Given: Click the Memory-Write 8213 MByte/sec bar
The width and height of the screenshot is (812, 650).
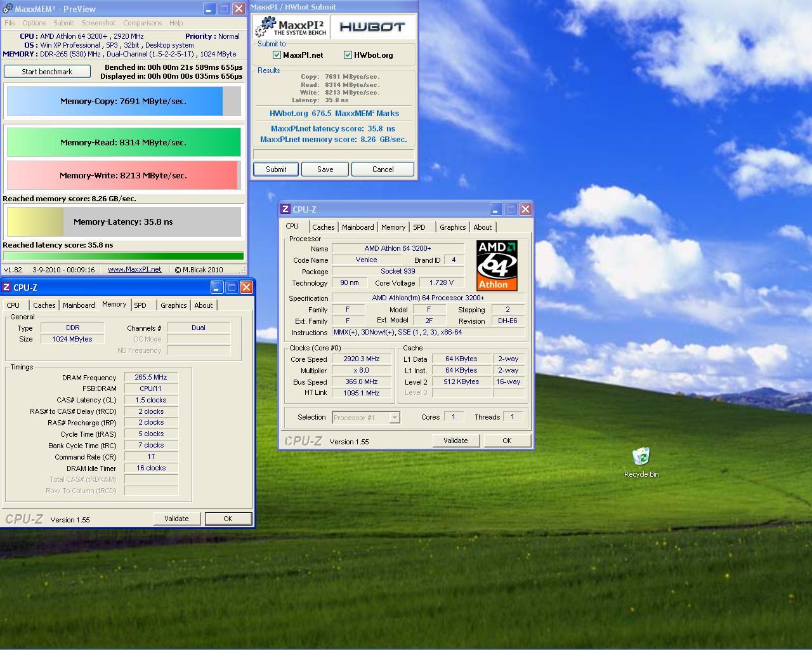Looking at the screenshot, I should (124, 175).
